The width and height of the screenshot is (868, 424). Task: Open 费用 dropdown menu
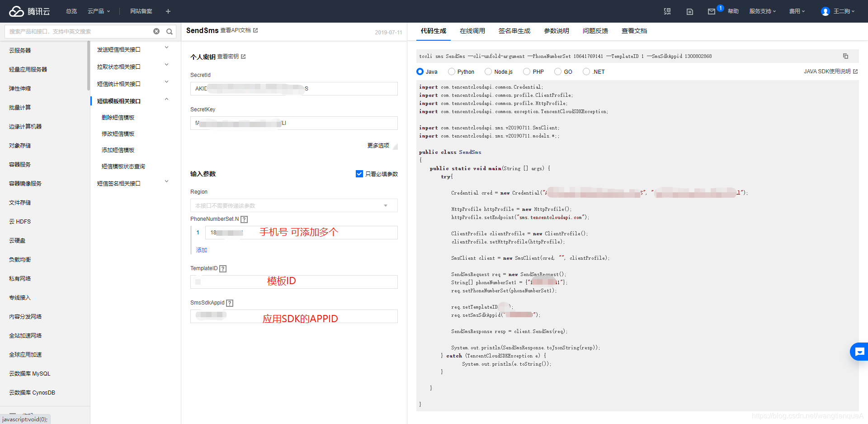tap(797, 11)
